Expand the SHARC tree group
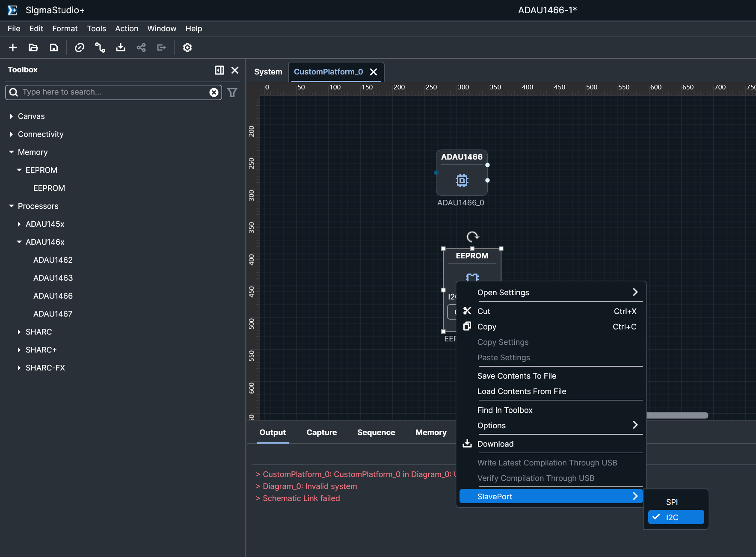This screenshot has width=756, height=557. tap(19, 332)
